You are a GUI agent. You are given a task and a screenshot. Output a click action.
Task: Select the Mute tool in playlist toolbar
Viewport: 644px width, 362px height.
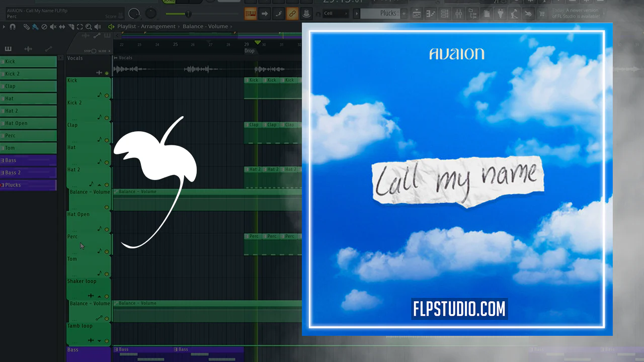click(x=53, y=27)
